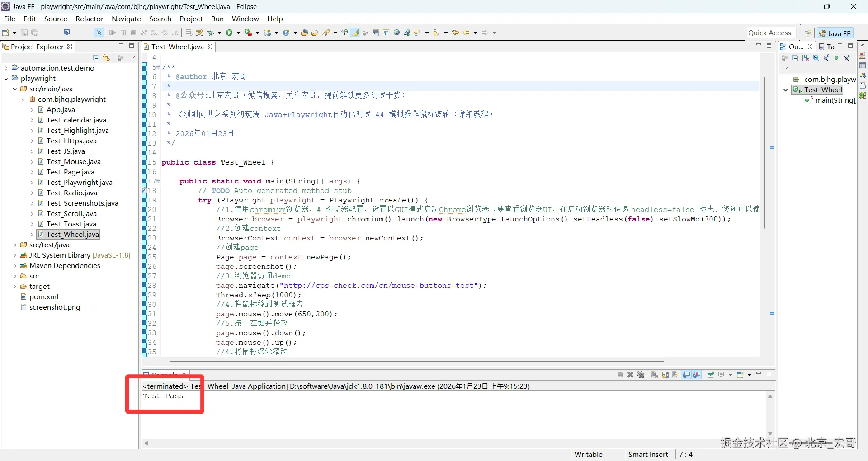Image resolution: width=868 pixels, height=461 pixels.
Task: Click the Debug bug icon in toolbar
Action: click(x=210, y=33)
